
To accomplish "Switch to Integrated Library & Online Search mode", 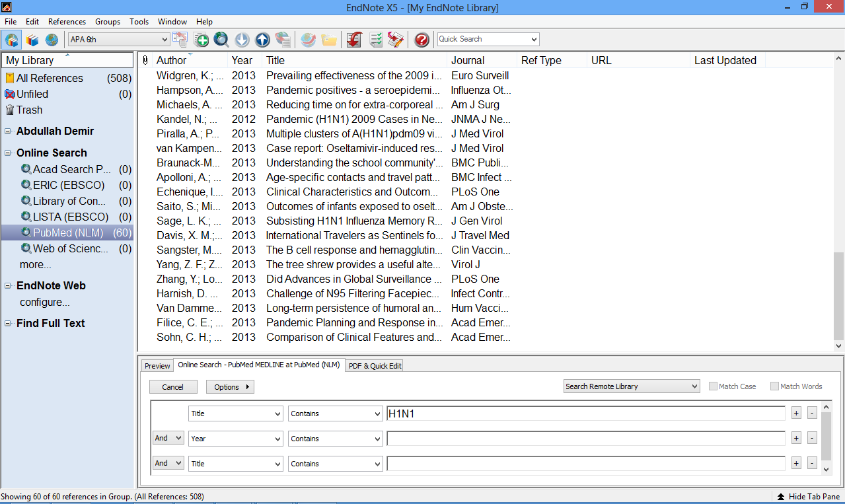I will tap(11, 40).
